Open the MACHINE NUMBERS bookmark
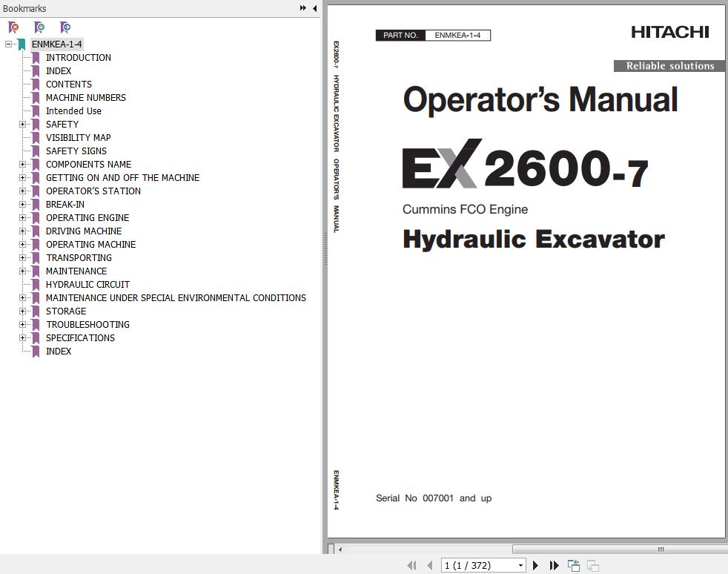Image resolution: width=728 pixels, height=574 pixels. (86, 98)
